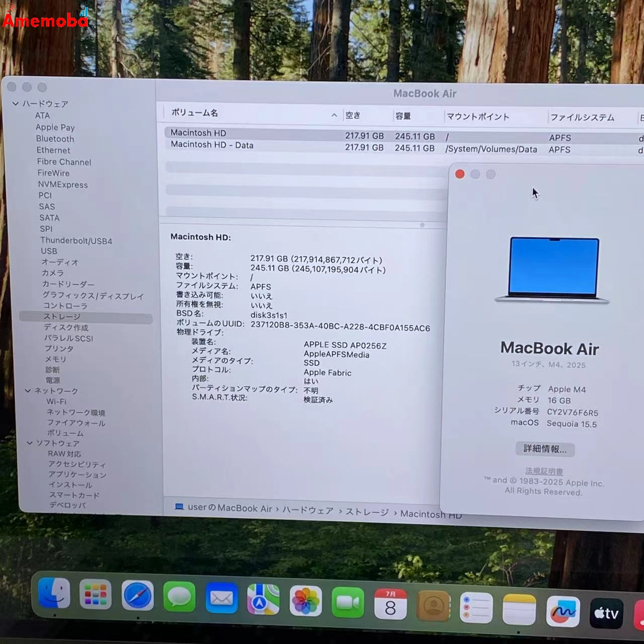Open Messages from the Dock
This screenshot has width=644, height=644.
tap(179, 599)
